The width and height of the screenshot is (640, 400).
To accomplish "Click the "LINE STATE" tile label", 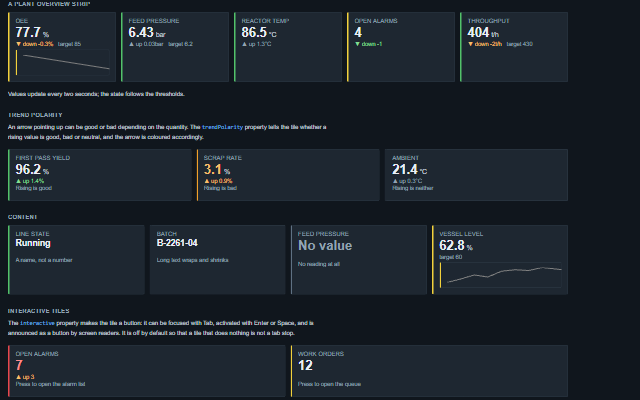I will [x=32, y=234].
